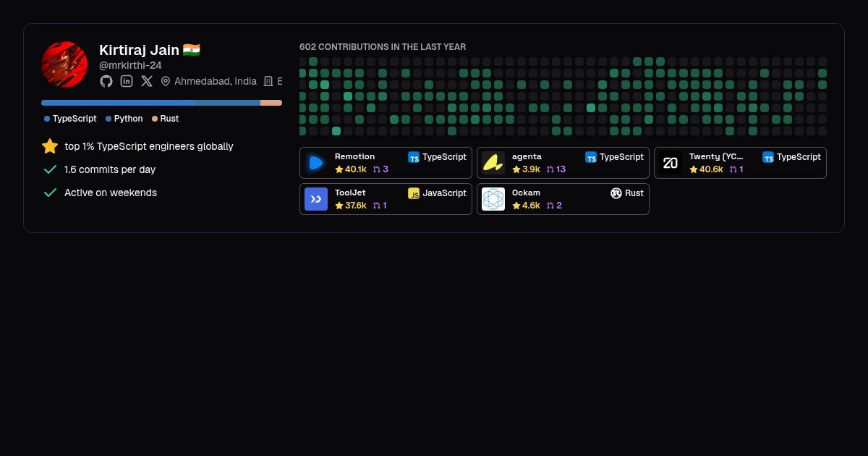Image resolution: width=868 pixels, height=456 pixels.
Task: Click the "Ockam" repository name text
Action: point(526,193)
